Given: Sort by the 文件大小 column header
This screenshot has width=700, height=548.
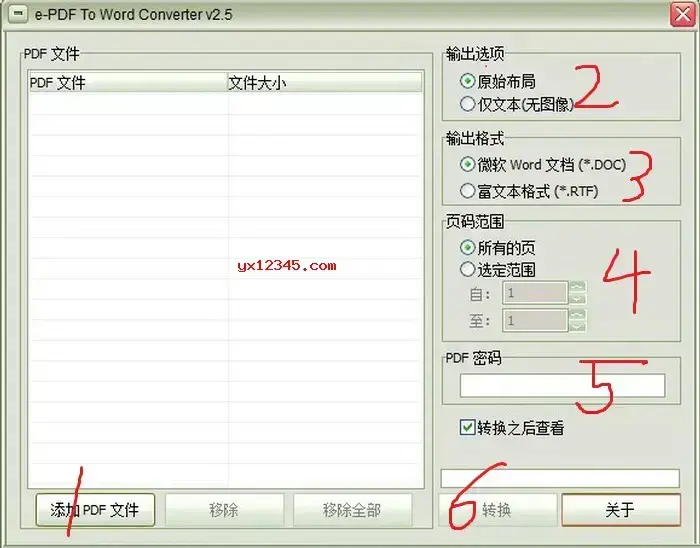Looking at the screenshot, I should pos(325,83).
